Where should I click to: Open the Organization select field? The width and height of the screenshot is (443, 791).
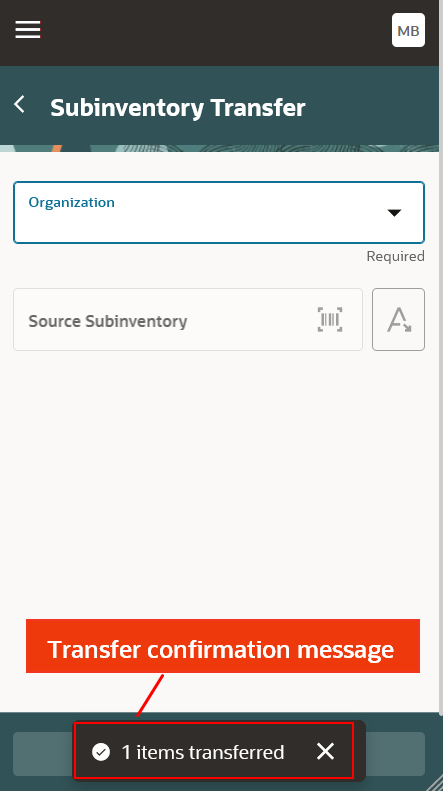[219, 212]
